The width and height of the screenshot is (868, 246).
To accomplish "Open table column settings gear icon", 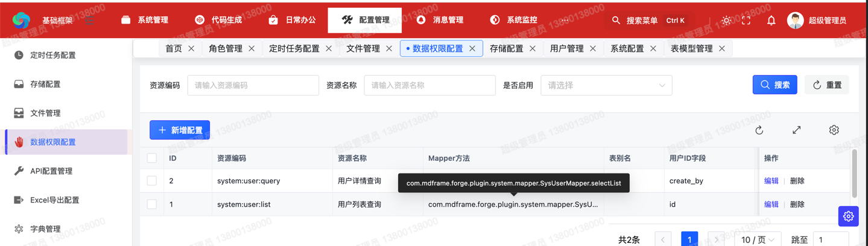I will click(834, 130).
